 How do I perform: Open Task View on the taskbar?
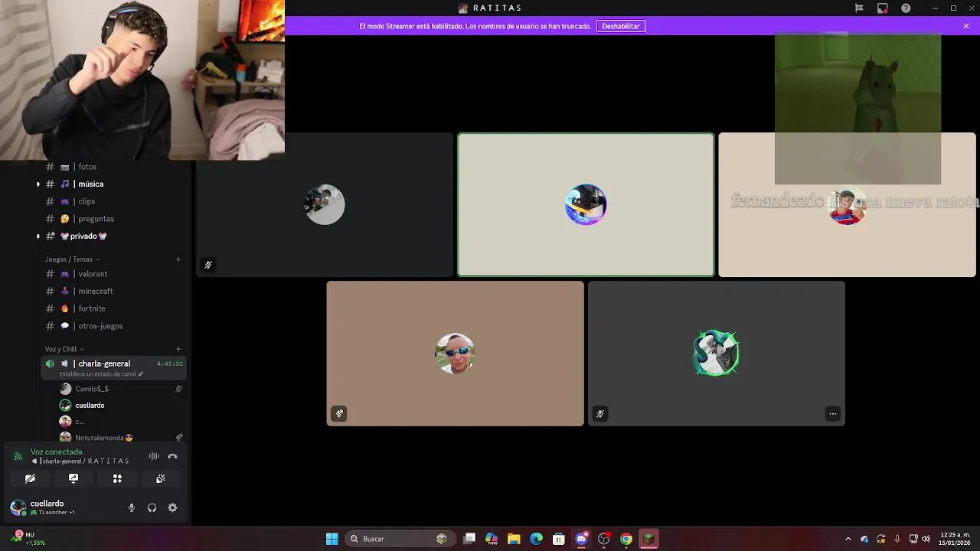469,539
